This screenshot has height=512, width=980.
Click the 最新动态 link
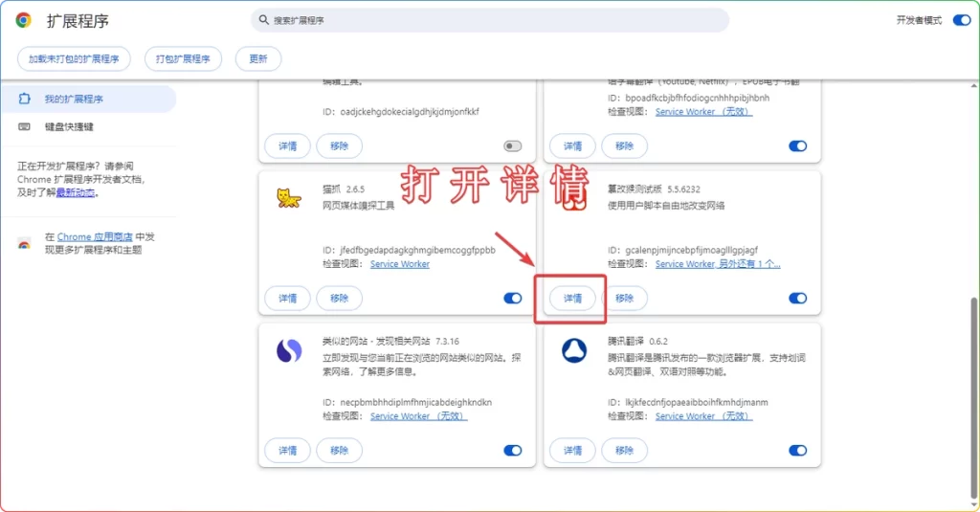[x=76, y=192]
